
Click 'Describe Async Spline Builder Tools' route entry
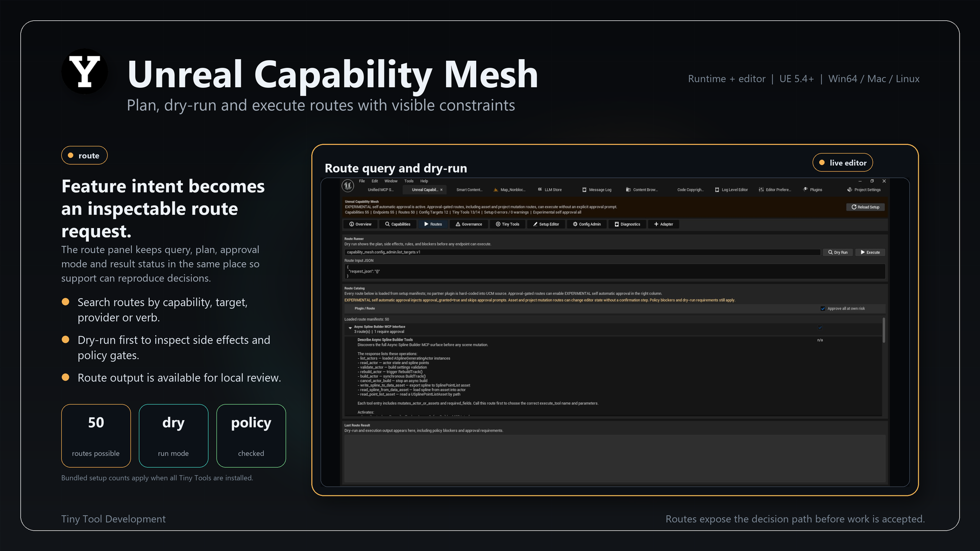[385, 340]
